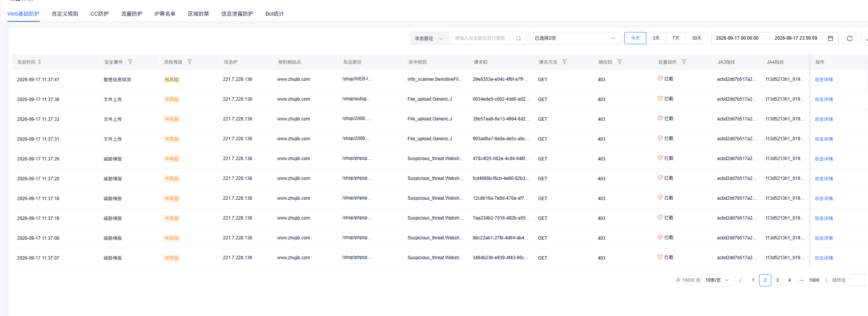Click request ID 3494b23b-e939-4f43-96c...
Image resolution: width=868 pixels, height=316 pixels.
click(500, 258)
